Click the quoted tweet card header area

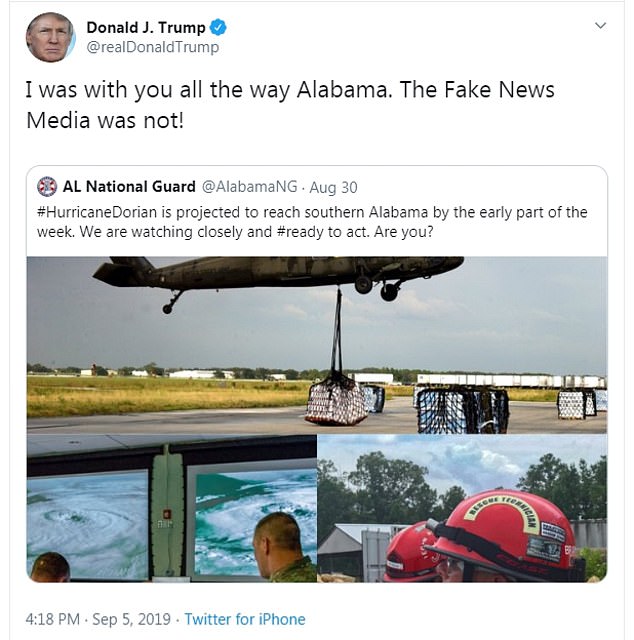pyautogui.click(x=317, y=187)
